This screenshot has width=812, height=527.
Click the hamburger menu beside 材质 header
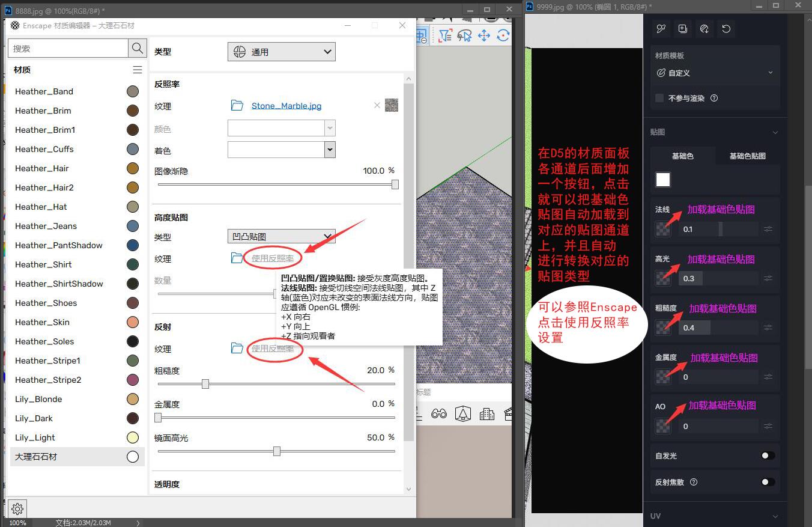(x=138, y=70)
